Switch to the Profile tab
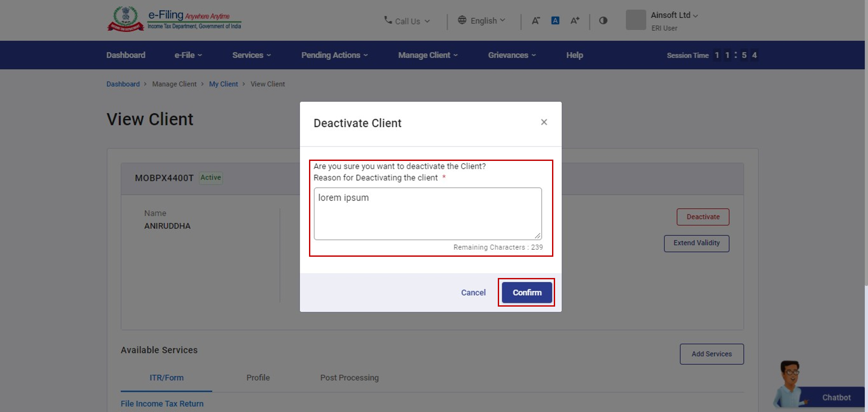The image size is (868, 412). click(258, 378)
